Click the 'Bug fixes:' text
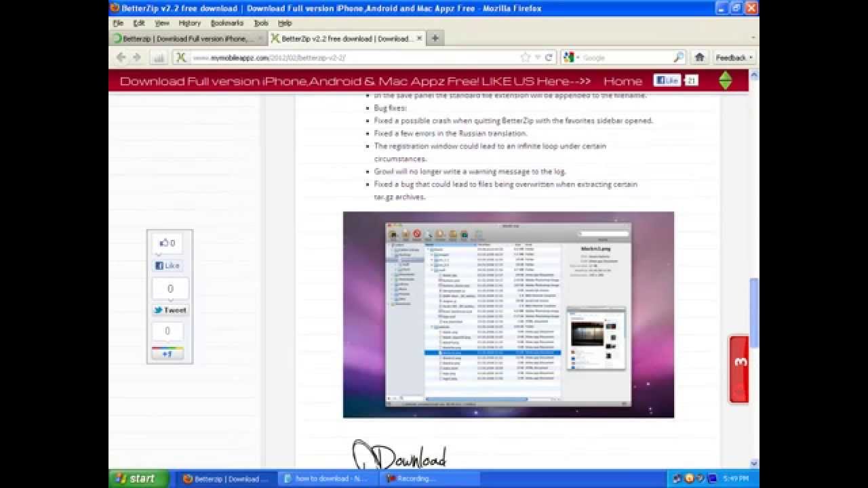The width and height of the screenshot is (868, 488). tap(390, 108)
